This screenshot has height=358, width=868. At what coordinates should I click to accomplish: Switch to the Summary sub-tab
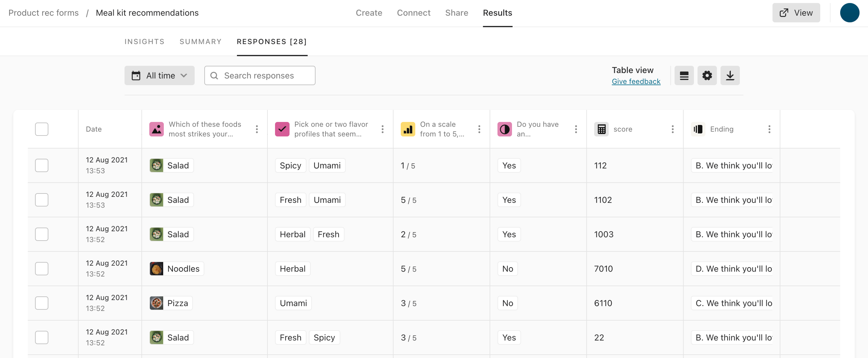(201, 42)
